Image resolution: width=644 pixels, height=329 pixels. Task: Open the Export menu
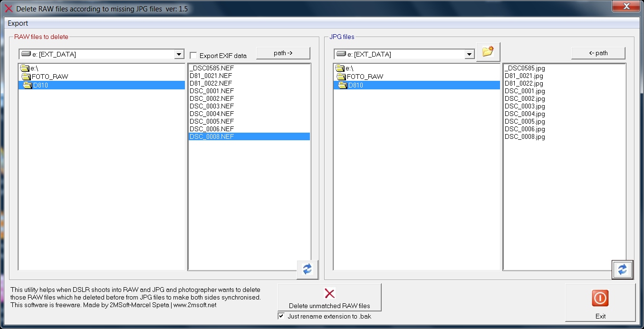coord(18,23)
